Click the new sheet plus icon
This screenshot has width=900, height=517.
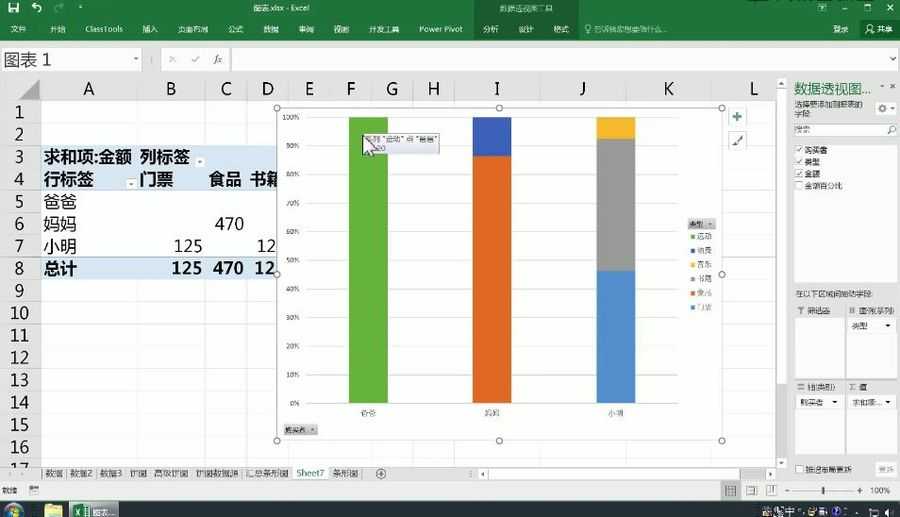coord(381,473)
